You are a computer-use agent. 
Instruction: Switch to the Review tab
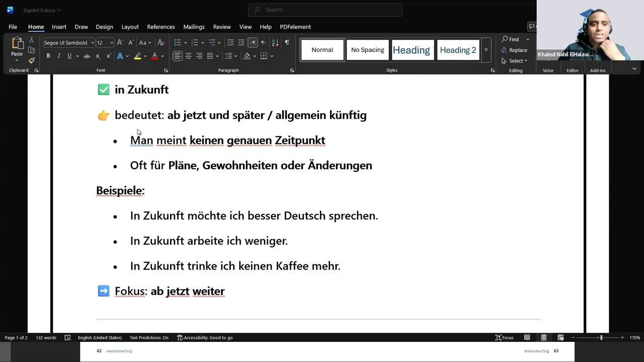(222, 27)
